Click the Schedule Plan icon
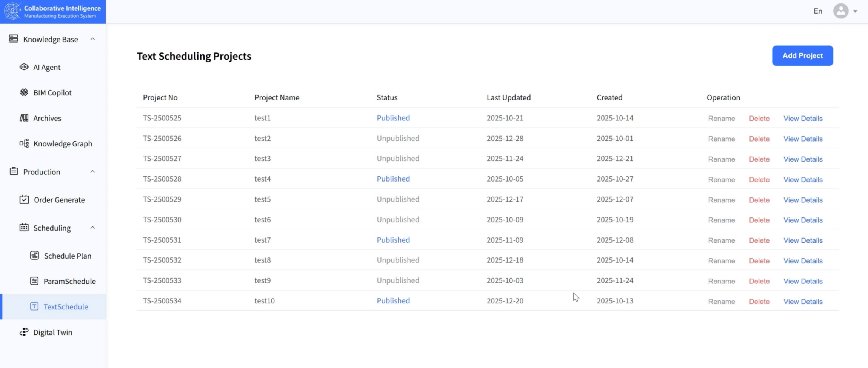The image size is (868, 368). (34, 256)
